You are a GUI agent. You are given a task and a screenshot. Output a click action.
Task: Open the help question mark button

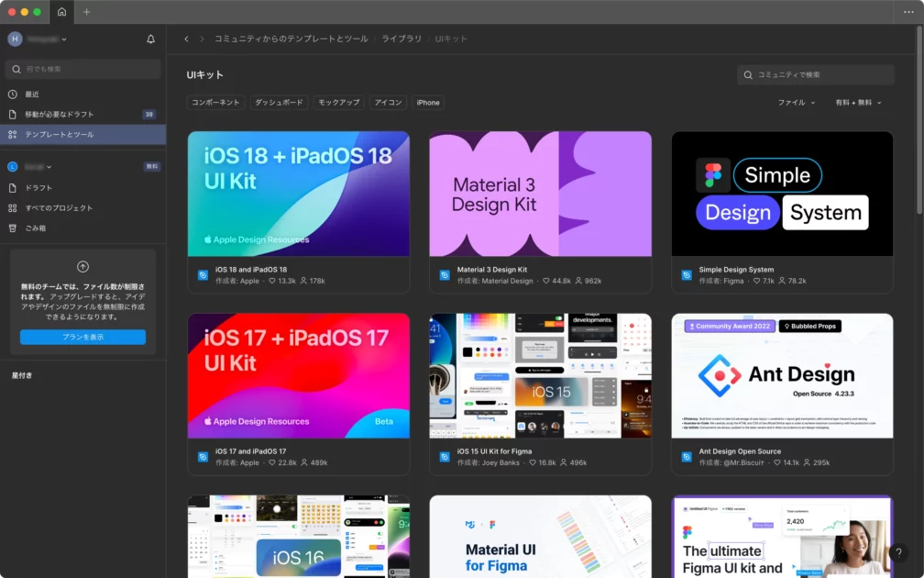click(x=898, y=553)
